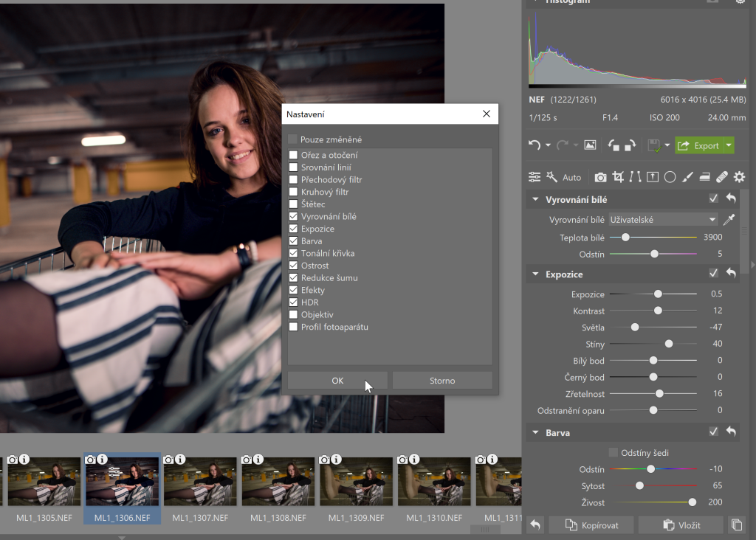The image size is (756, 540).
Task: Click the Undo arrow icon
Action: 535,145
